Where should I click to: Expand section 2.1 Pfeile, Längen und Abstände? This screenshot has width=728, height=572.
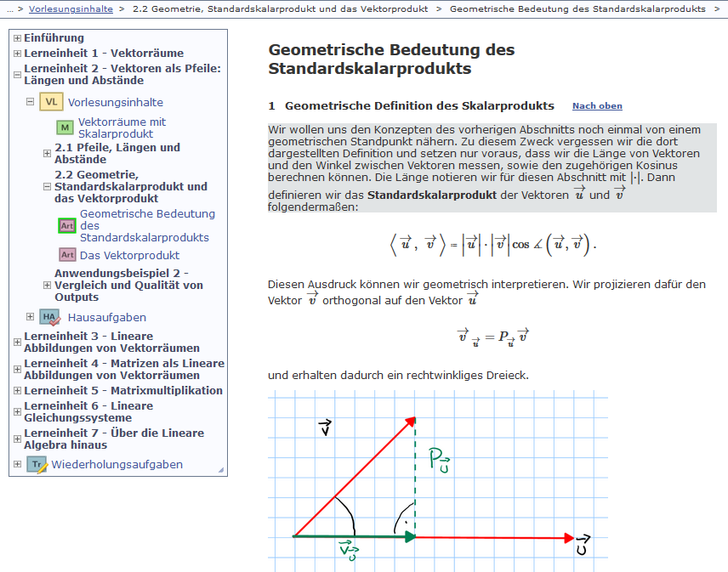pos(47,153)
